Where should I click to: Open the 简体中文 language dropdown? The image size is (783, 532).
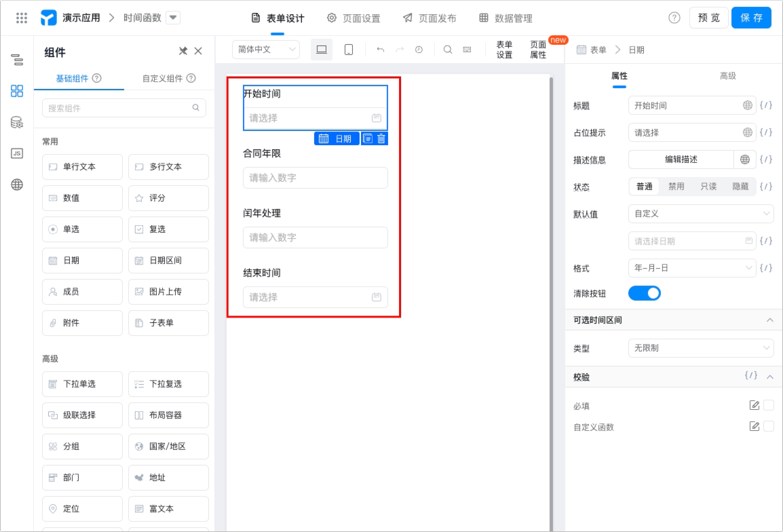[x=266, y=50]
